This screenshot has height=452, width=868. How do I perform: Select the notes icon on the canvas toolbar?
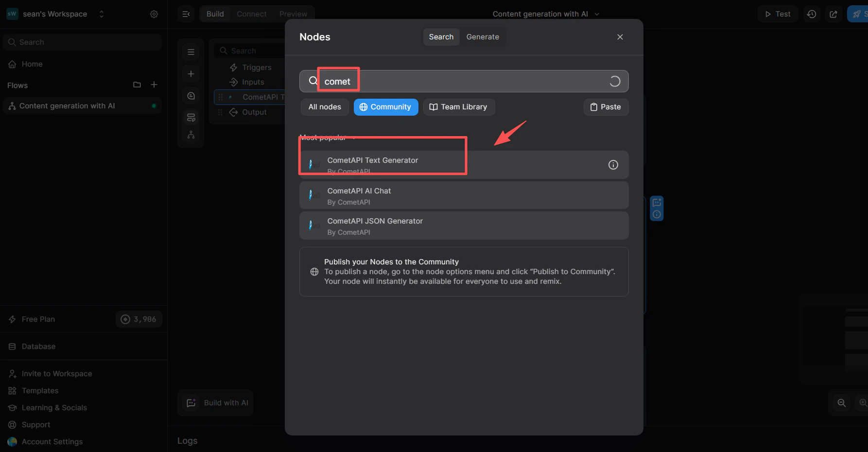(x=191, y=117)
